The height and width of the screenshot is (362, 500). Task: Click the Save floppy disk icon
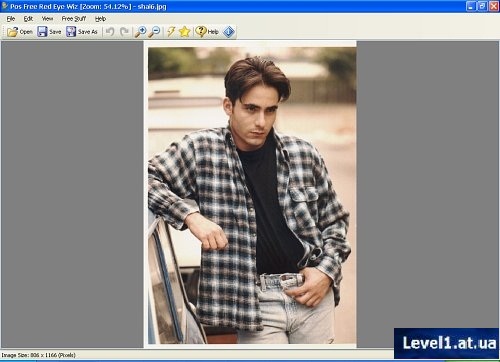pos(42,32)
